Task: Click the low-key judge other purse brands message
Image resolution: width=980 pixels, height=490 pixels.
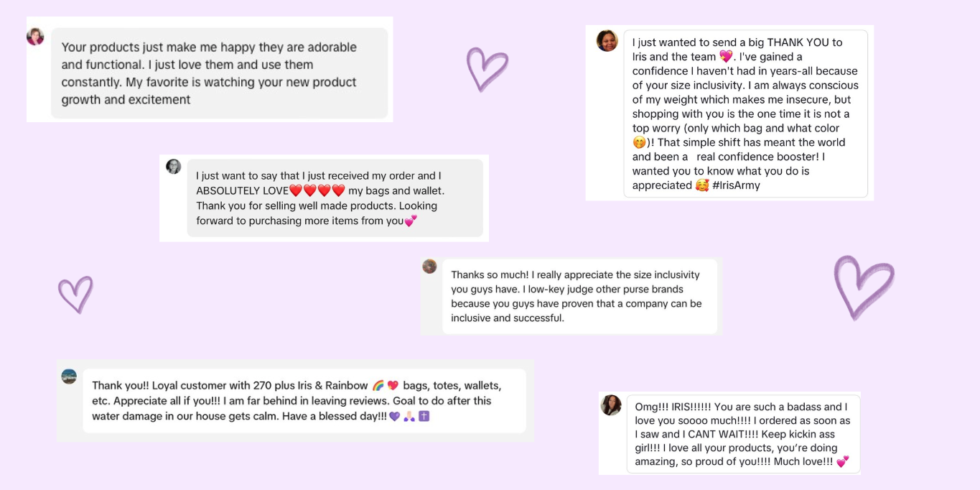Action: pyautogui.click(x=579, y=296)
